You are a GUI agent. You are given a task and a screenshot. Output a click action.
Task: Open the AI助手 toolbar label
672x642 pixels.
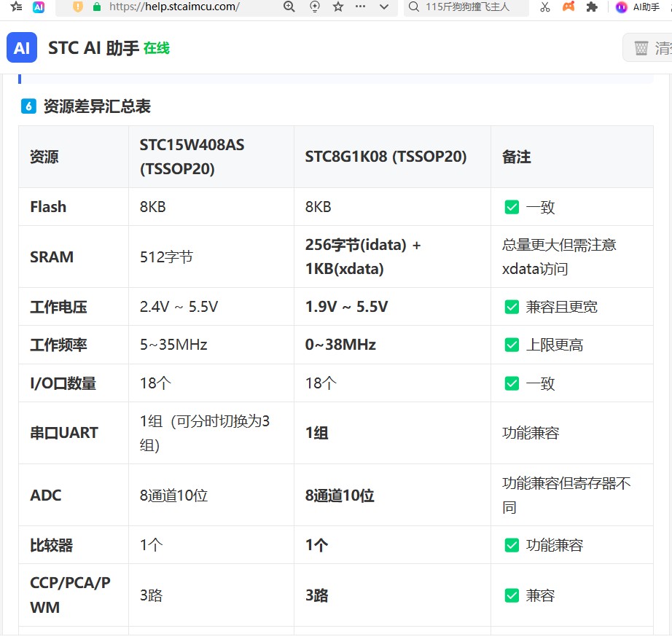coord(646,7)
